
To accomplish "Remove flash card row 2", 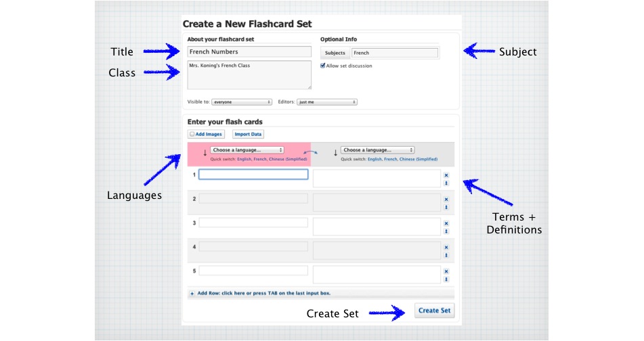I will (446, 200).
